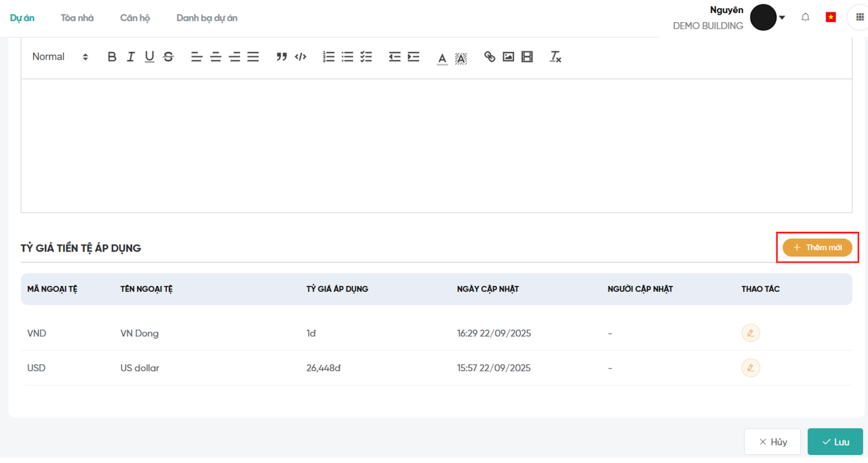Create a numbered list
This screenshot has height=463, width=868.
[329, 57]
